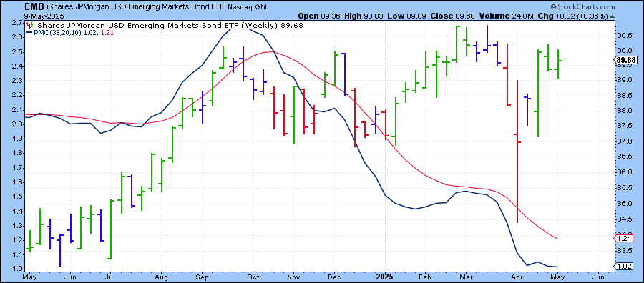Click the boxed 89.68 price tag on right axis
This screenshot has width=644, height=283.
pos(625,61)
